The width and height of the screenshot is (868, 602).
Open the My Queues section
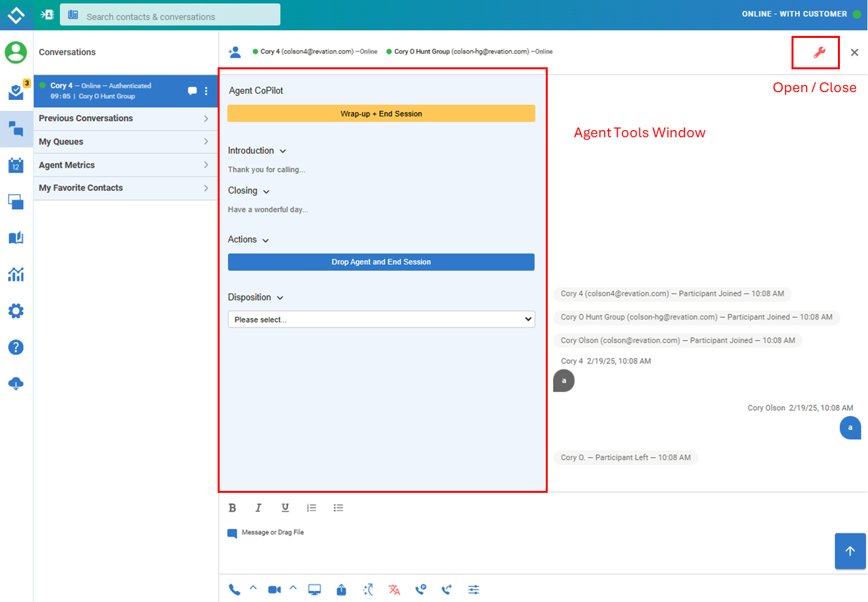125,142
